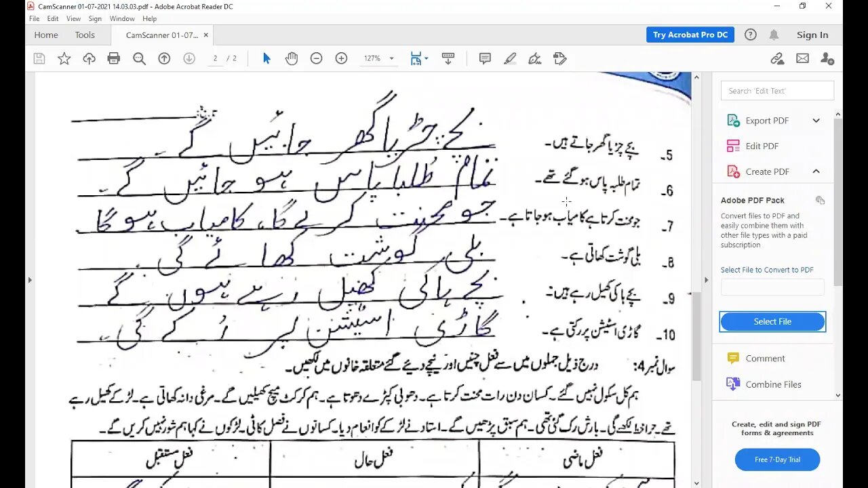Click the cloud upload icon
Image resolution: width=868 pixels, height=488 pixels.
point(89,59)
